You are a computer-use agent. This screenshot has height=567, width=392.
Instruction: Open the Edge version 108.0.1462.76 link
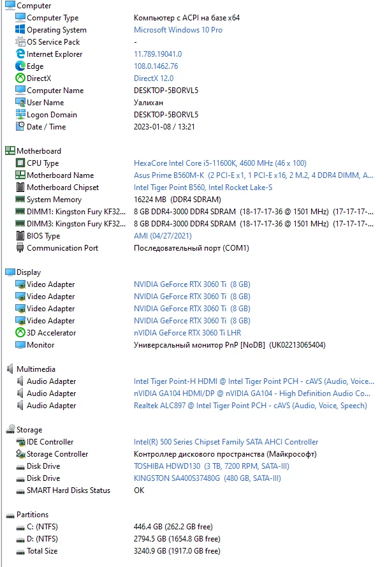click(156, 66)
